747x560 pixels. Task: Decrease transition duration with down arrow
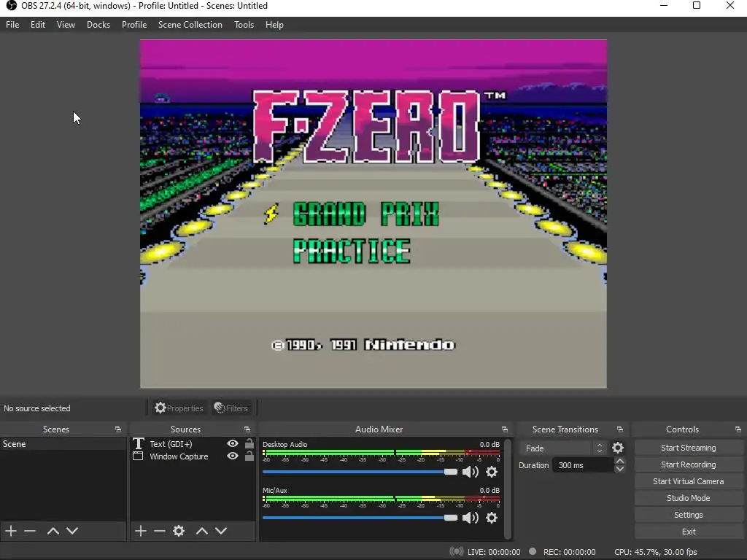pyautogui.click(x=620, y=469)
